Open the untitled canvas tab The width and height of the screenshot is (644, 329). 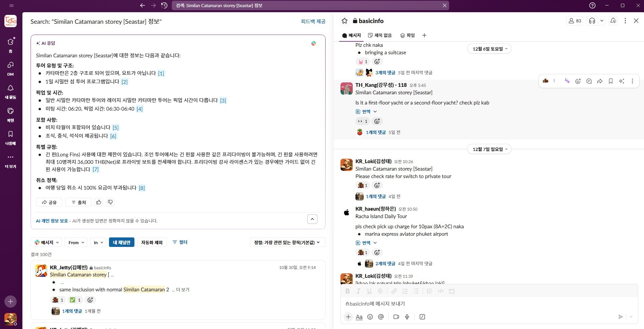click(380, 35)
